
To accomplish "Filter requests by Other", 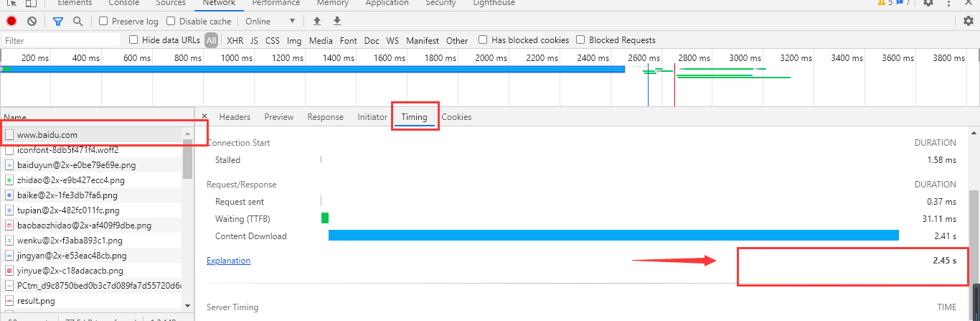I will (x=457, y=41).
